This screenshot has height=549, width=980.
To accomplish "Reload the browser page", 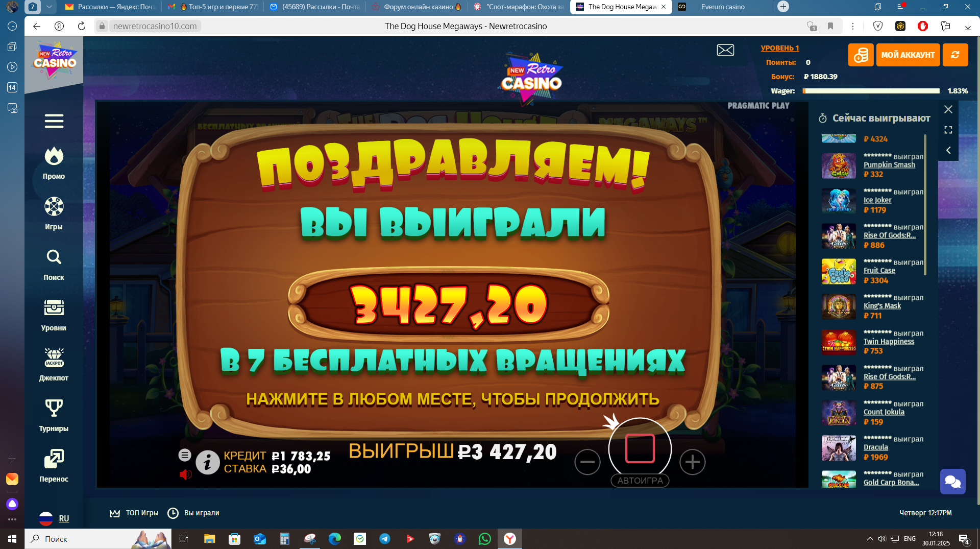I will coord(82,26).
